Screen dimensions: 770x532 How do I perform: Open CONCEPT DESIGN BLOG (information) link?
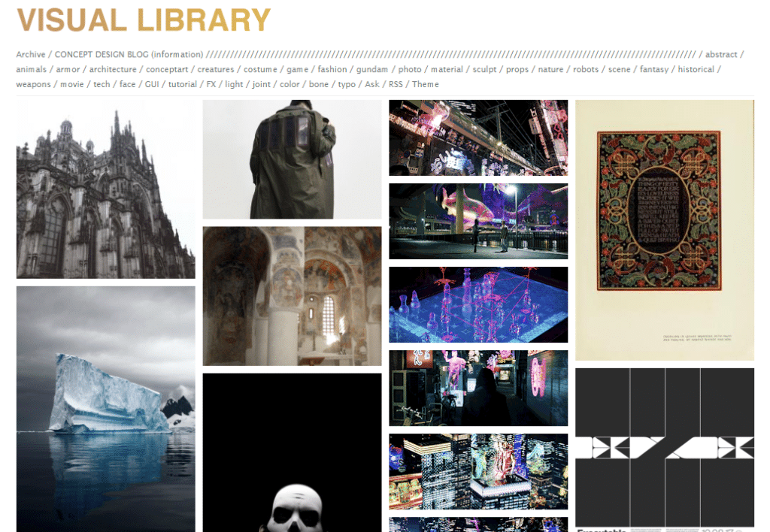[x=129, y=54]
